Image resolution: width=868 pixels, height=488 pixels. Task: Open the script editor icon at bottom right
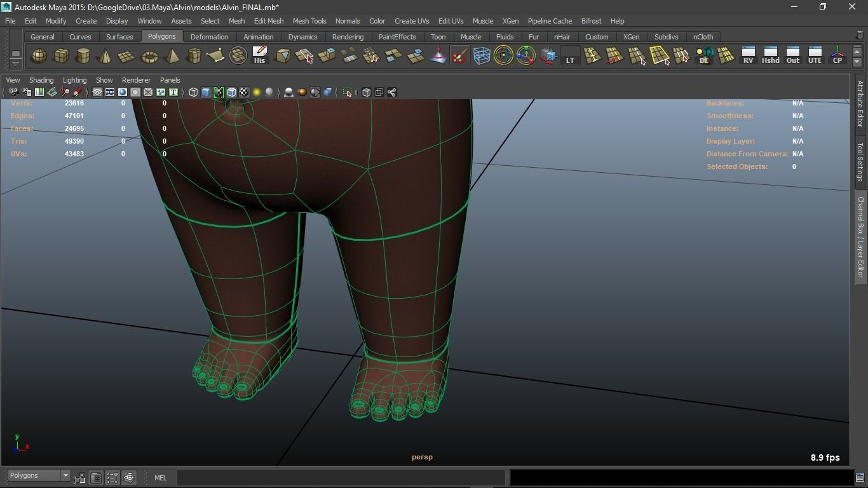point(860,477)
